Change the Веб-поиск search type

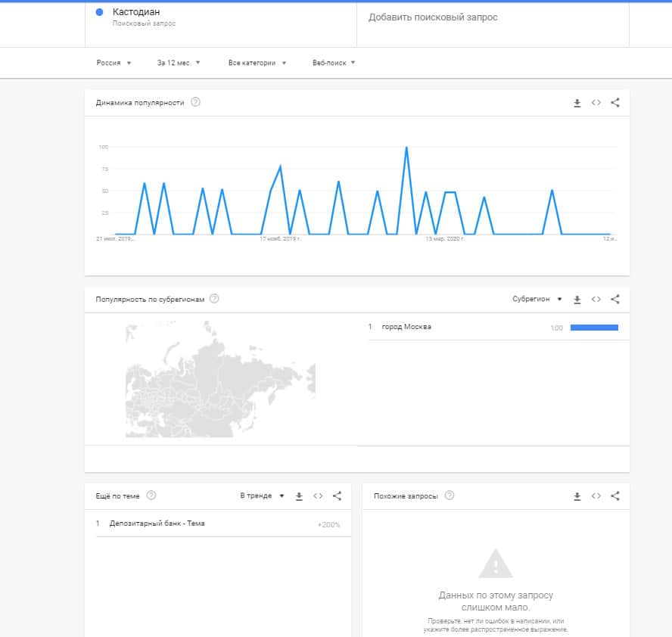pos(334,63)
